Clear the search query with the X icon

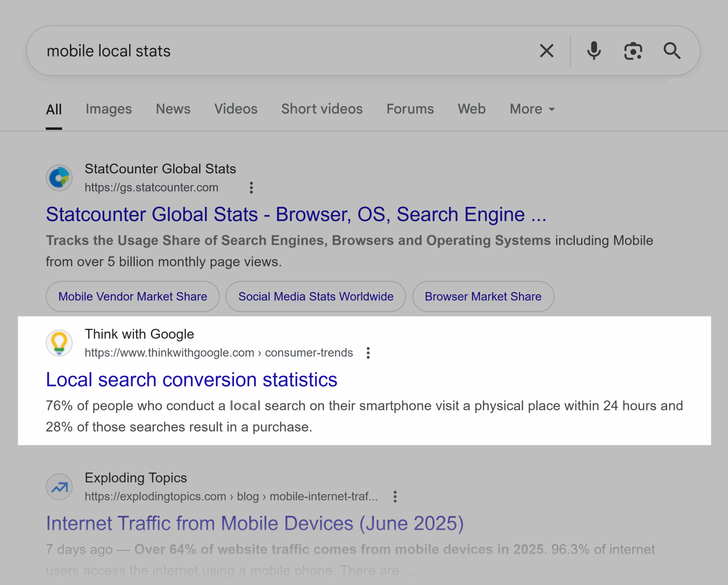click(546, 50)
